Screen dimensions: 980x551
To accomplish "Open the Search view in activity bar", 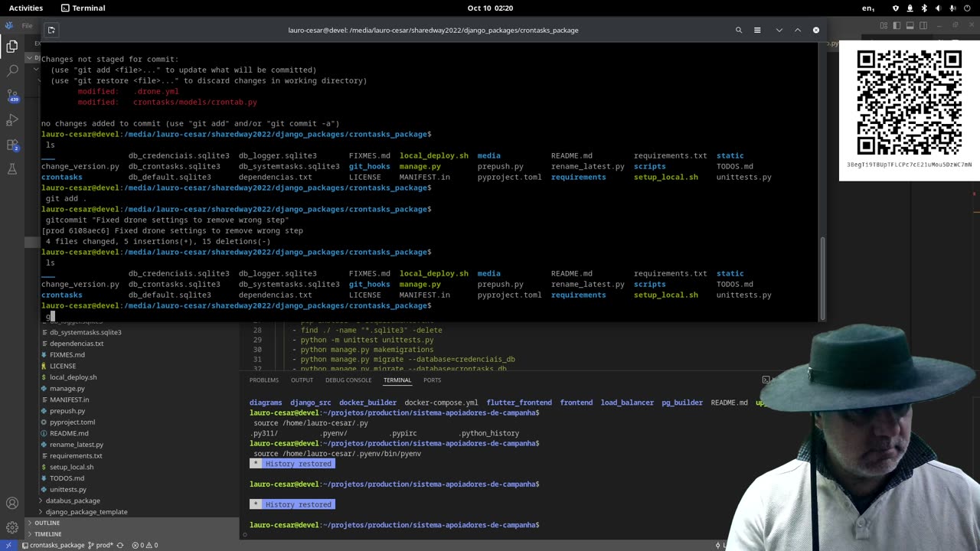I will [x=12, y=70].
